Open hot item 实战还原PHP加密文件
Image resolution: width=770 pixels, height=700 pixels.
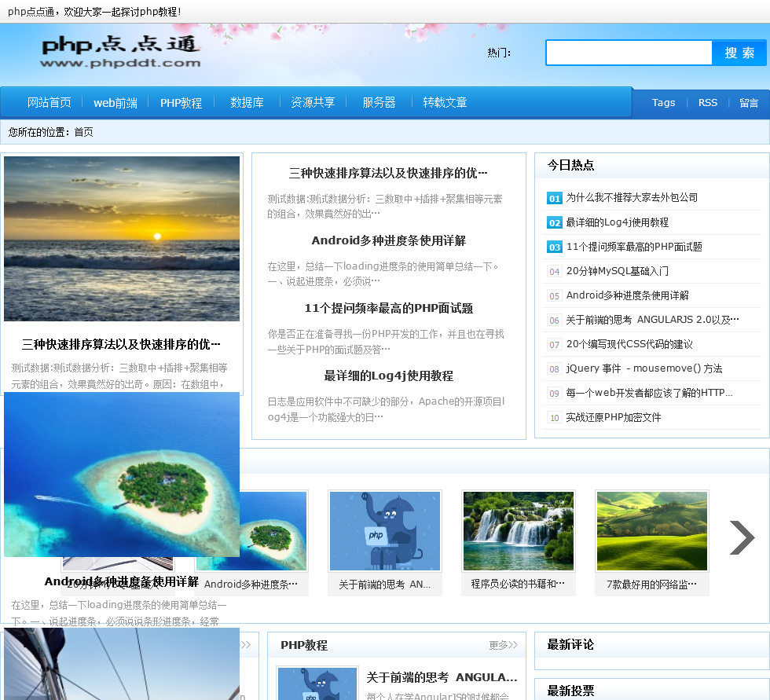tap(614, 417)
